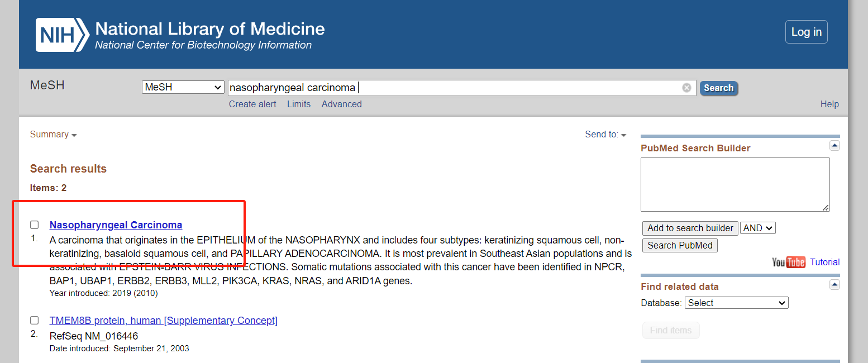
Task: Click Add to search builder
Action: pyautogui.click(x=690, y=228)
